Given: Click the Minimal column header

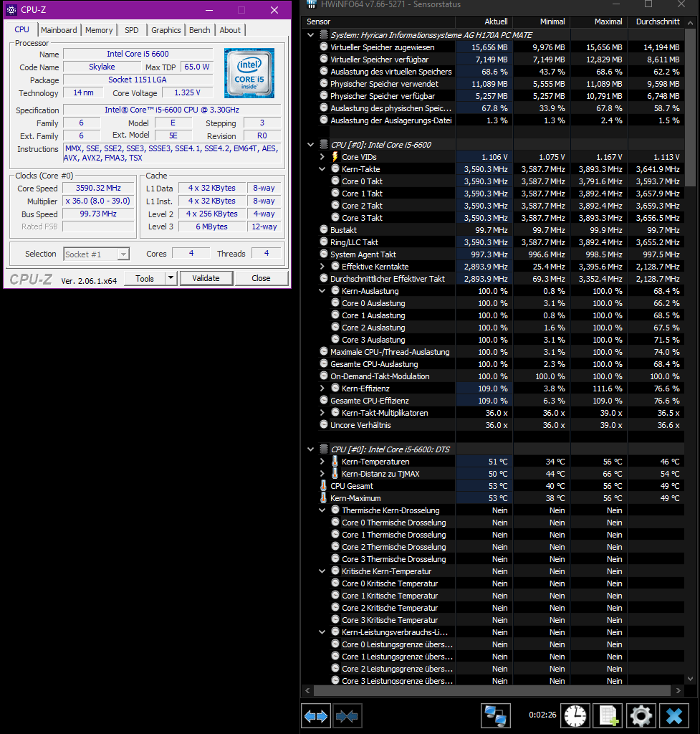Looking at the screenshot, I should pos(542,22).
